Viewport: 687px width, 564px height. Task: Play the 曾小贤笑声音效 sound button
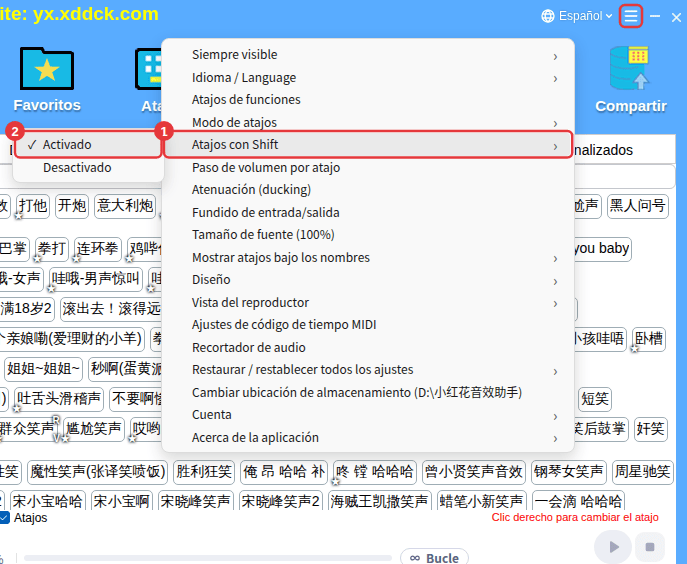[474, 472]
